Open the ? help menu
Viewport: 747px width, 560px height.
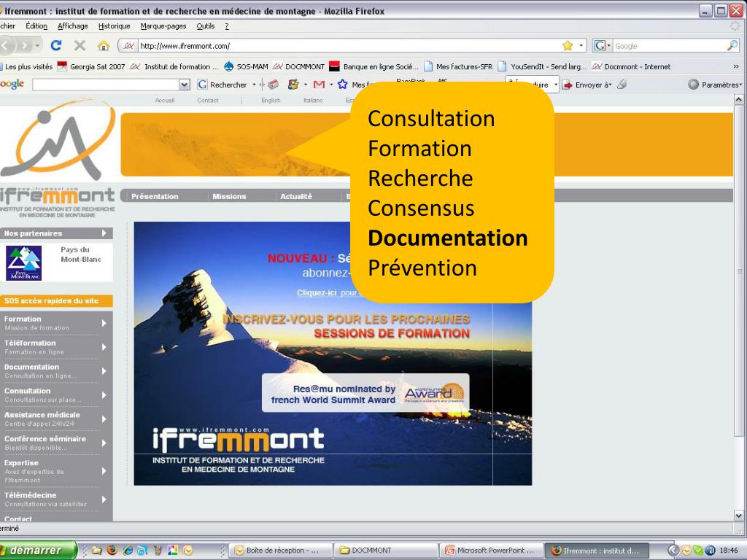coord(227,26)
